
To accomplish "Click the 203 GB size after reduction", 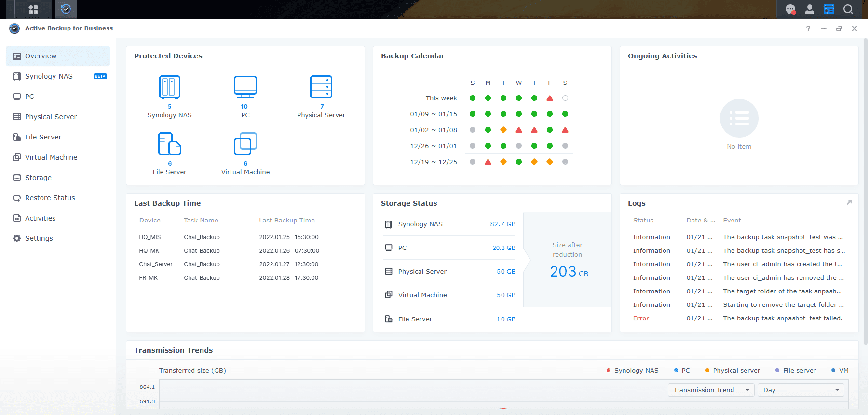I will pyautogui.click(x=569, y=272).
